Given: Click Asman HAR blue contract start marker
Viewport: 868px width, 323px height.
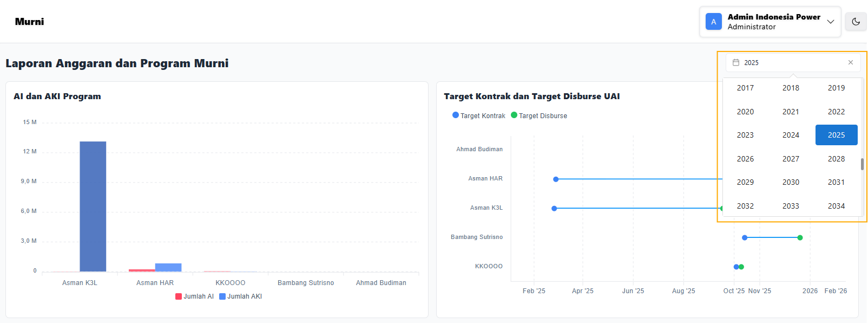Looking at the screenshot, I should 556,179.
